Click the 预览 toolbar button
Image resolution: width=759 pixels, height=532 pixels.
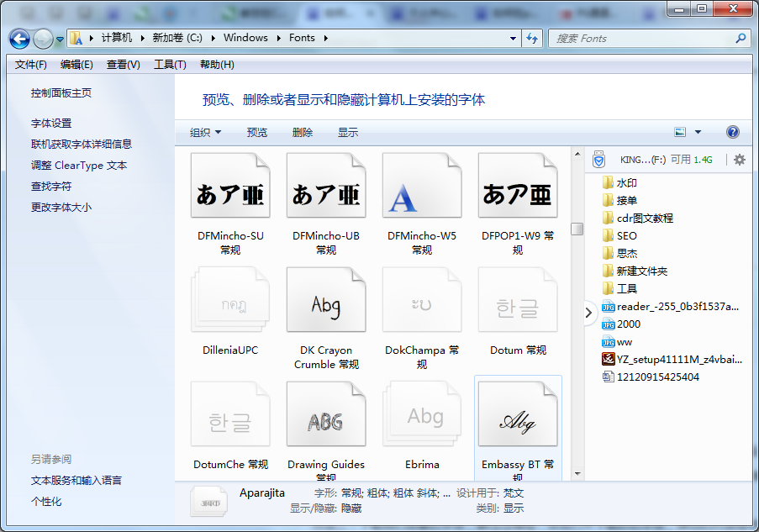[x=256, y=132]
